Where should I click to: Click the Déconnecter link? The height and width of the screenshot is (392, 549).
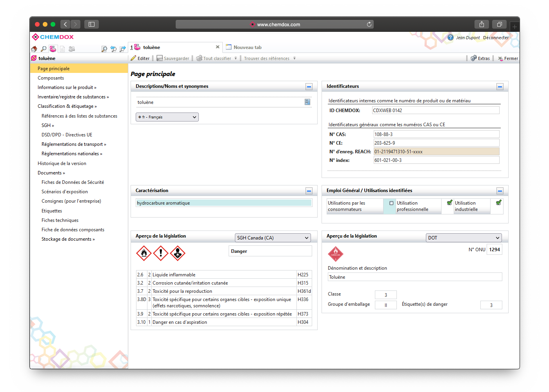[496, 38]
